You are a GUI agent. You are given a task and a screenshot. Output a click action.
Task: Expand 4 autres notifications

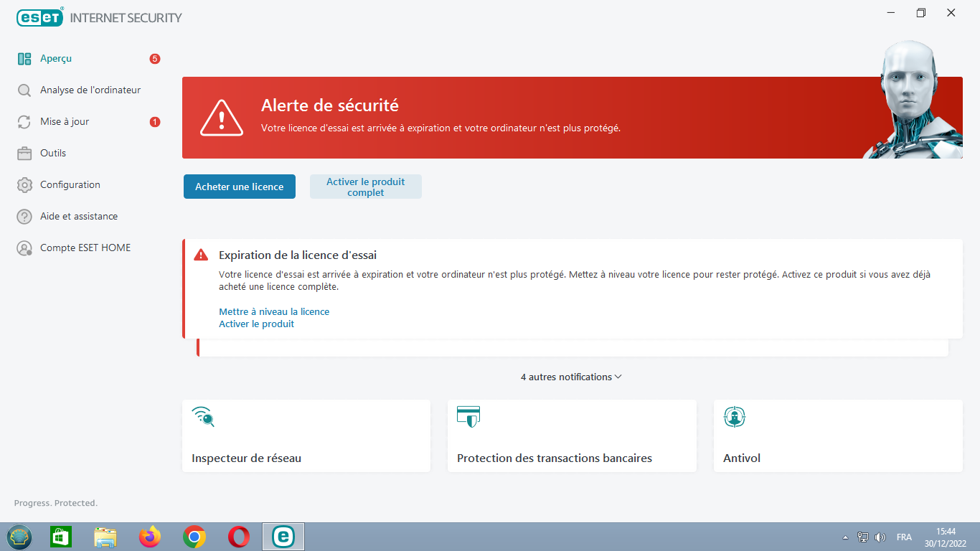tap(571, 377)
